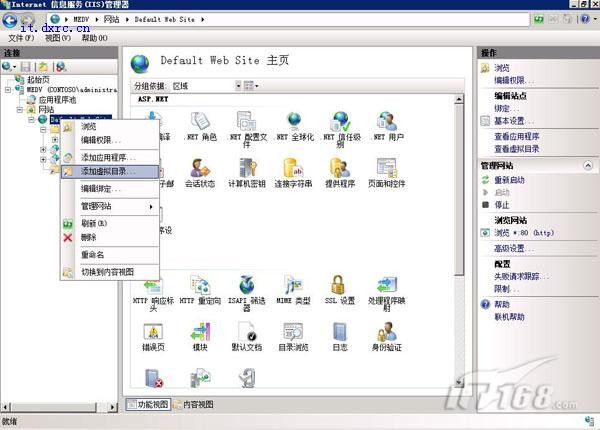Open the 身份验证 feature icon
The image size is (600, 430).
point(387,334)
